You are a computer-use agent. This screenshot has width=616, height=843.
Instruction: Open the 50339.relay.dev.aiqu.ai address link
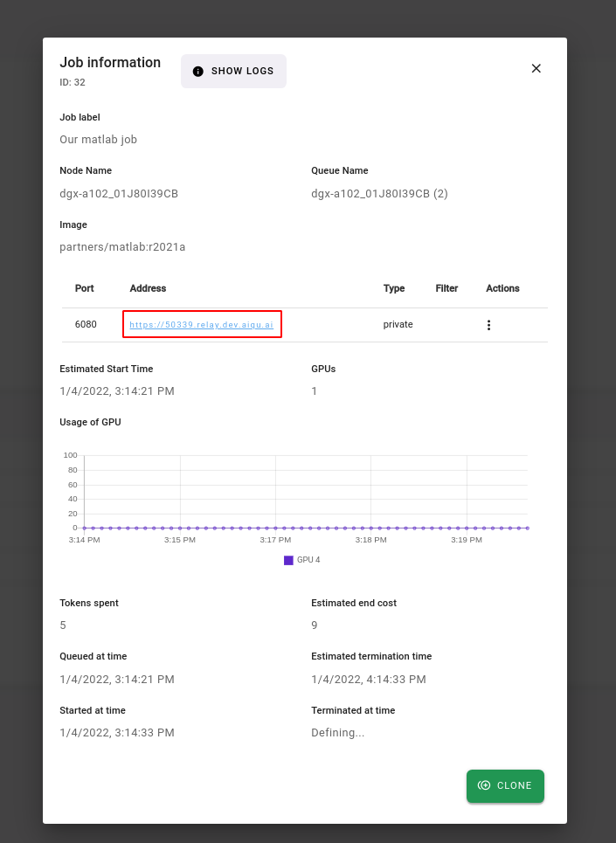201,325
